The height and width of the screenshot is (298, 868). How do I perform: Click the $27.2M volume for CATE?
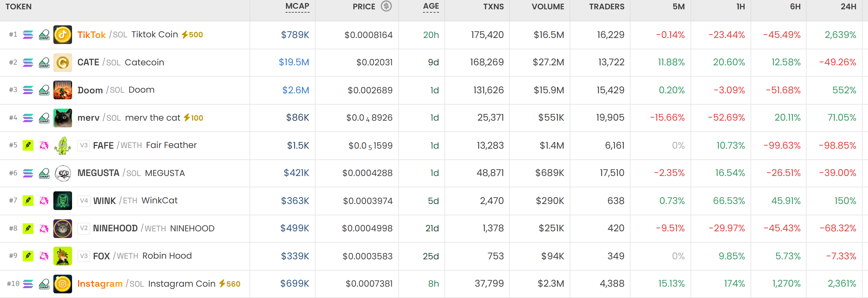tap(548, 62)
